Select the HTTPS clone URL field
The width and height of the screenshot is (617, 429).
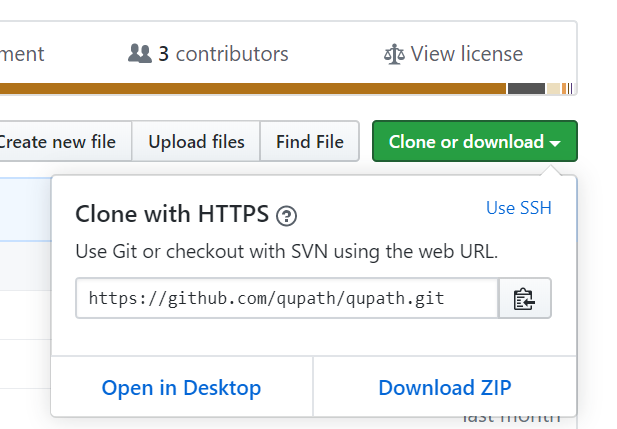tap(287, 298)
